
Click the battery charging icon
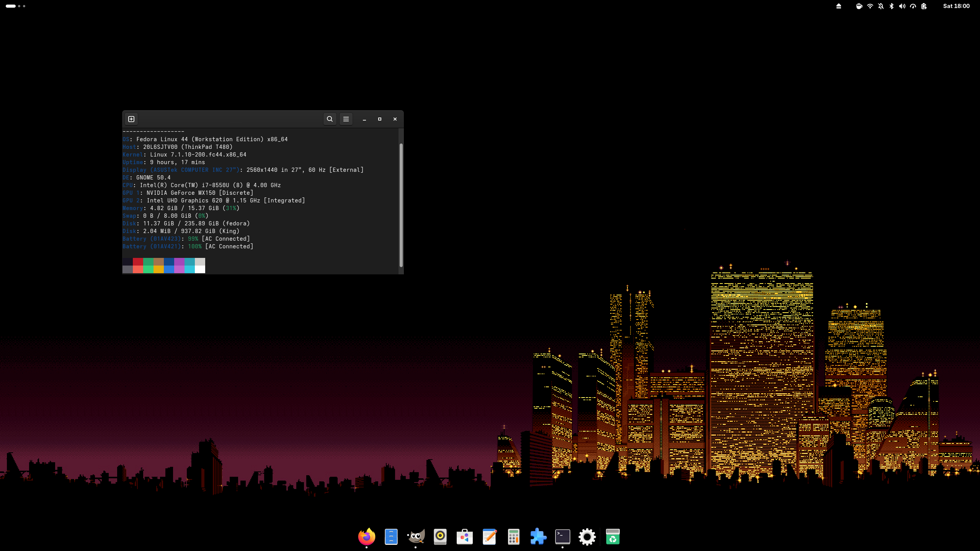(x=924, y=6)
